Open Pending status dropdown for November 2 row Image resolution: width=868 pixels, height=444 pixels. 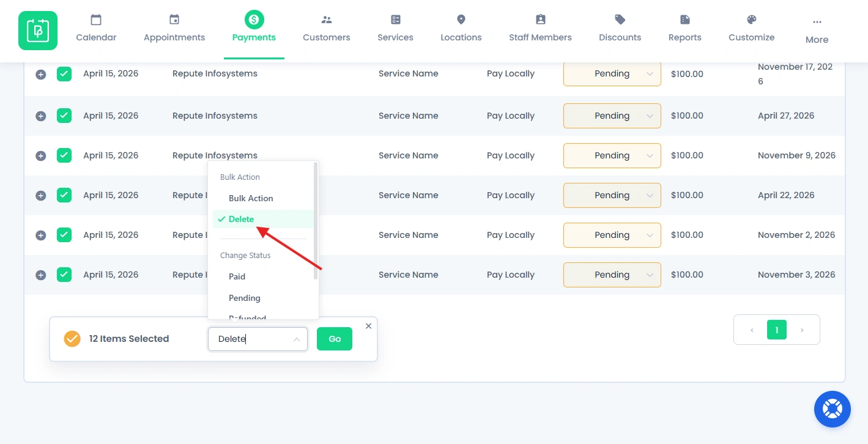point(612,235)
